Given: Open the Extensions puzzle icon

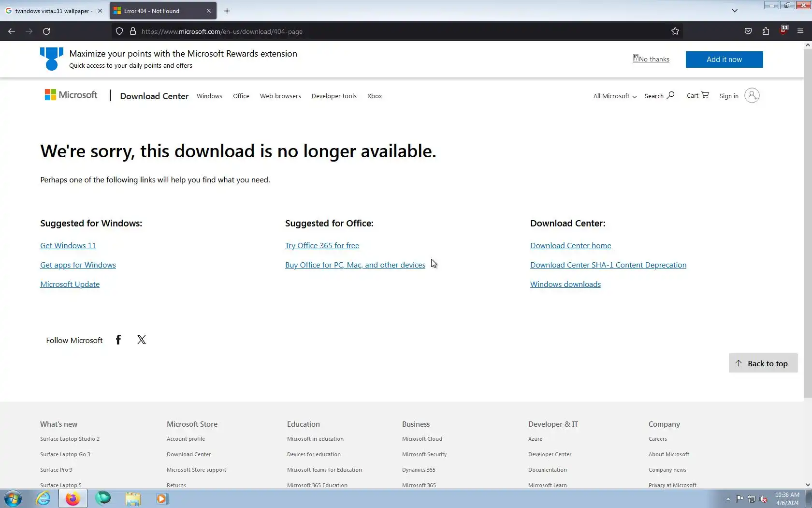Looking at the screenshot, I should tap(766, 31).
